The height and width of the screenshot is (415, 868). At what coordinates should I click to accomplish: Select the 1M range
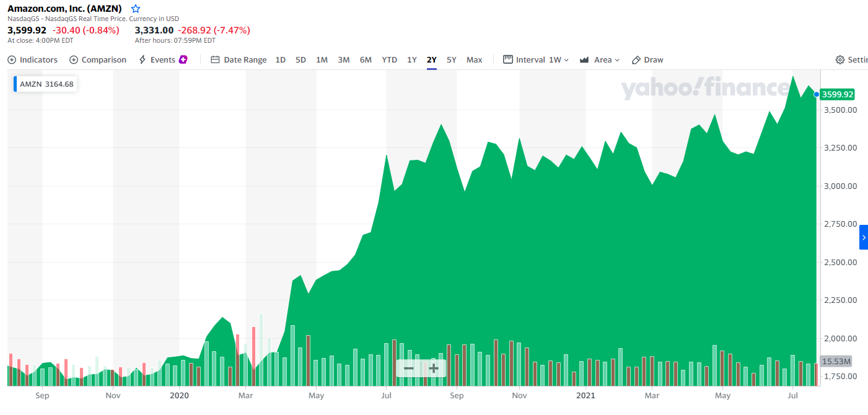click(x=322, y=60)
